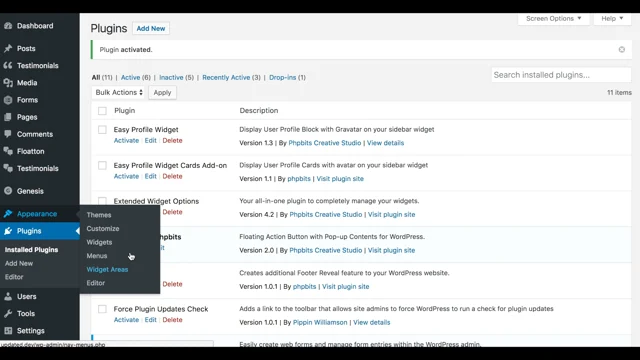Viewport: 640px width, 360px height.
Task: Visit plugin site for Extended Widget Options
Action: pyautogui.click(x=391, y=215)
